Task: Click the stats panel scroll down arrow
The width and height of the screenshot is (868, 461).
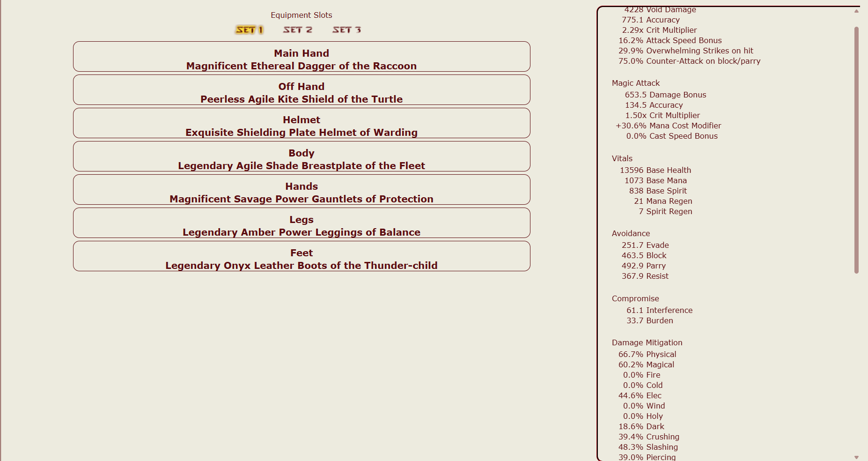Action: (856, 457)
